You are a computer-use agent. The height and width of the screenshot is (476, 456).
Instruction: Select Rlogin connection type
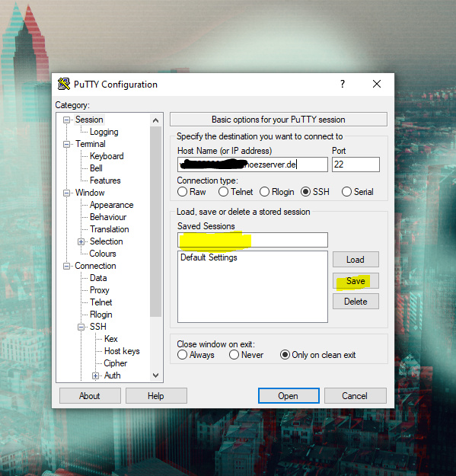(x=264, y=192)
